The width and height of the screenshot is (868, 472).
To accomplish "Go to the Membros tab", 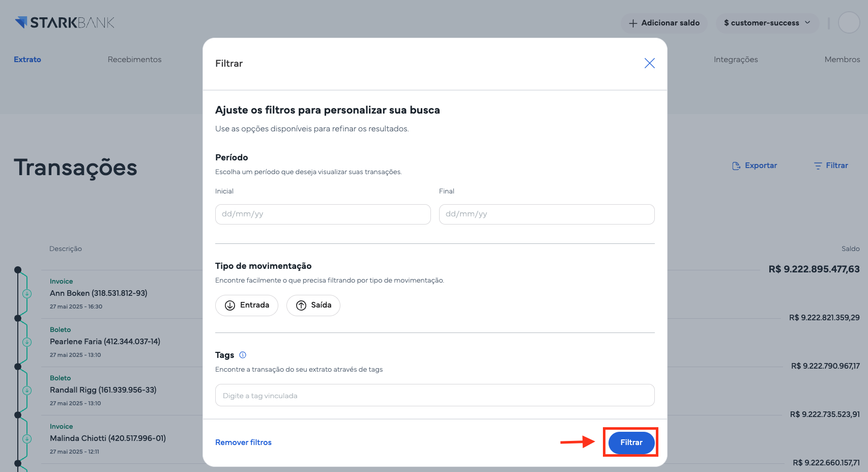I will coord(842,60).
